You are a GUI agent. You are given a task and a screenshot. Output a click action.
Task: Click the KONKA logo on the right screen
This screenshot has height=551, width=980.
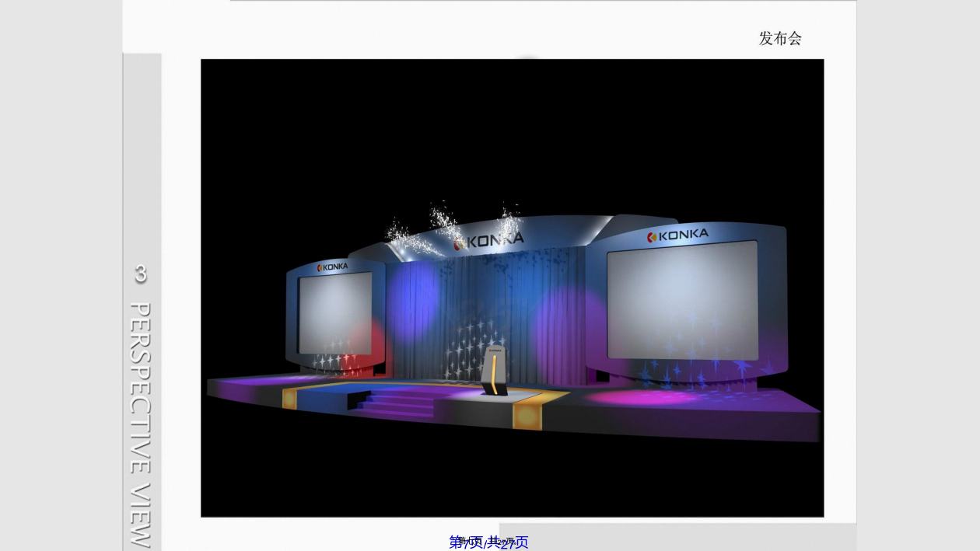click(677, 235)
